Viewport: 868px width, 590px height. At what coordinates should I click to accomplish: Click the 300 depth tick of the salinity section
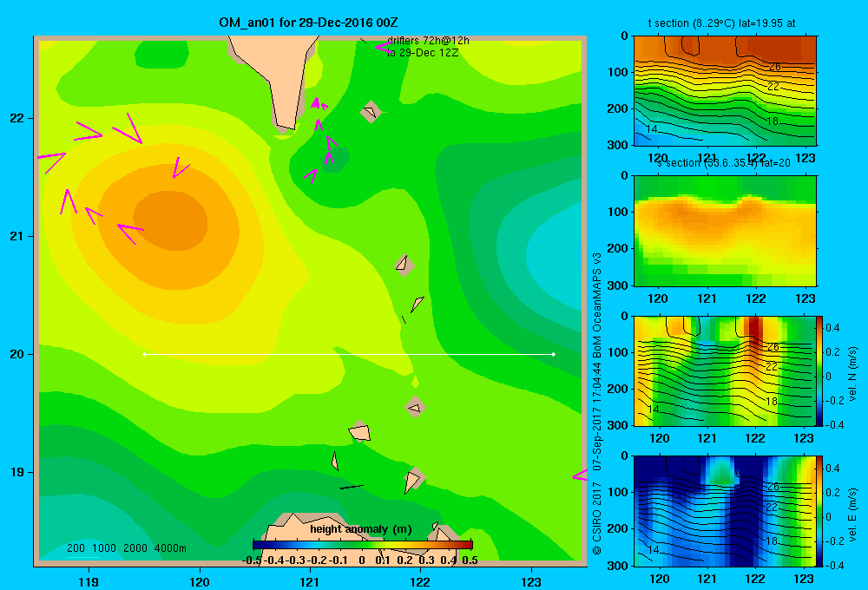(x=620, y=285)
